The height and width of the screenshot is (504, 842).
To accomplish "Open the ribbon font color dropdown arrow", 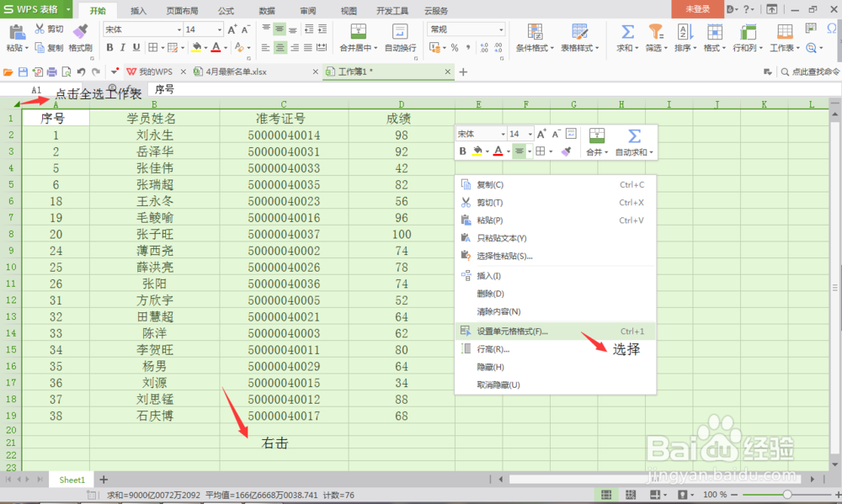I will (x=225, y=48).
